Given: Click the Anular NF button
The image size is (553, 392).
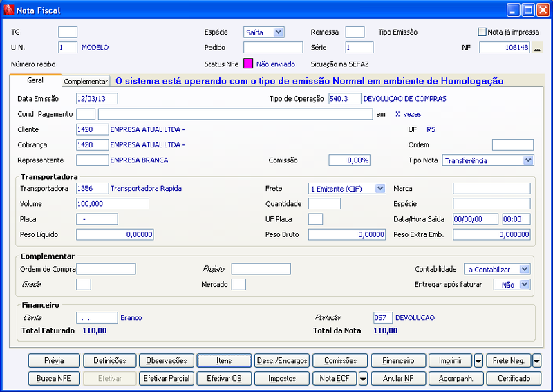Looking at the screenshot, I should point(398,379).
